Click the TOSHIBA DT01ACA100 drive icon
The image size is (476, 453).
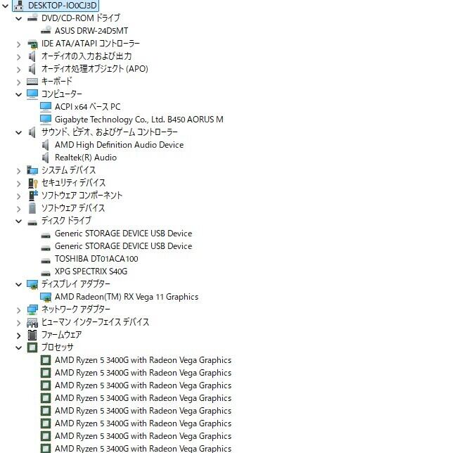pyautogui.click(x=46, y=261)
